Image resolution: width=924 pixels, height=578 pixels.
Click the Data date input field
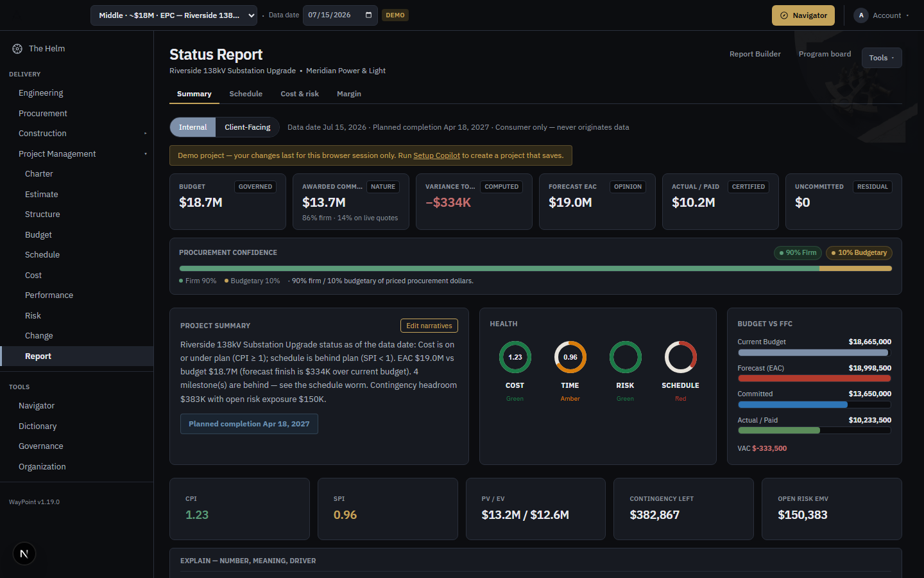pos(340,15)
